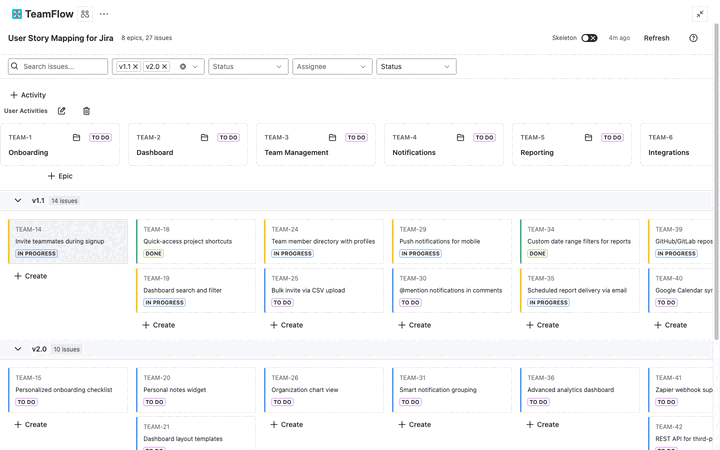The width and height of the screenshot is (720, 450).
Task: Open TEAM-25 Bulk invite via CSV upload
Action: [x=324, y=290]
